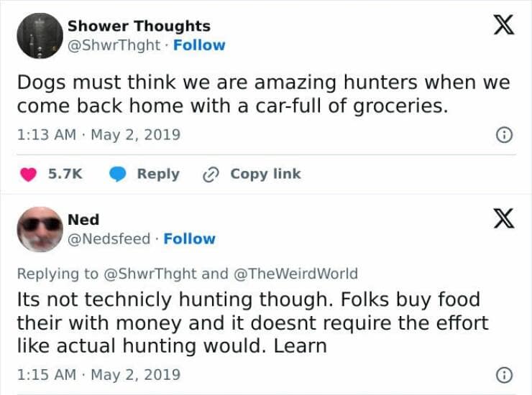Click the X logo on Ned's reply

click(503, 218)
